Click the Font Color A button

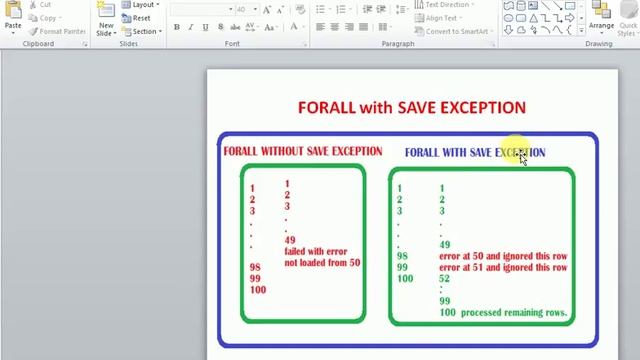pos(294,27)
